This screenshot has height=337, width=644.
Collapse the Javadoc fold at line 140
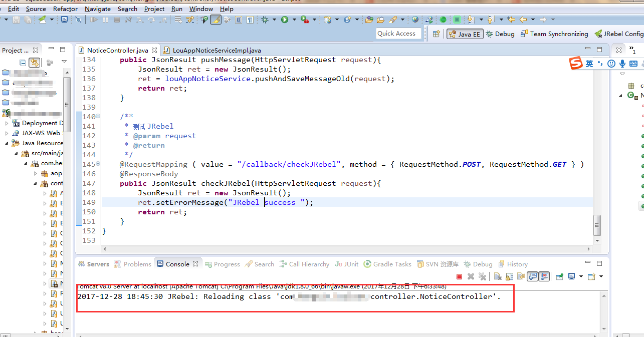(x=98, y=116)
